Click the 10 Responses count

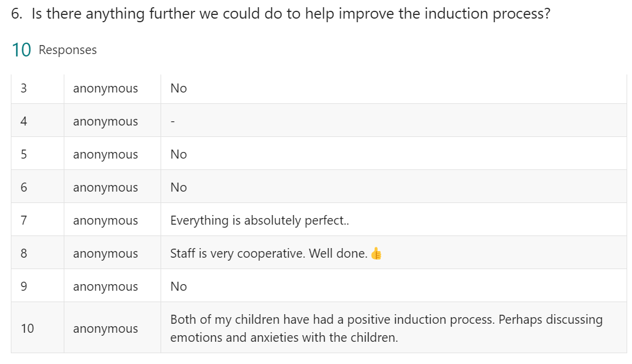[x=54, y=50]
